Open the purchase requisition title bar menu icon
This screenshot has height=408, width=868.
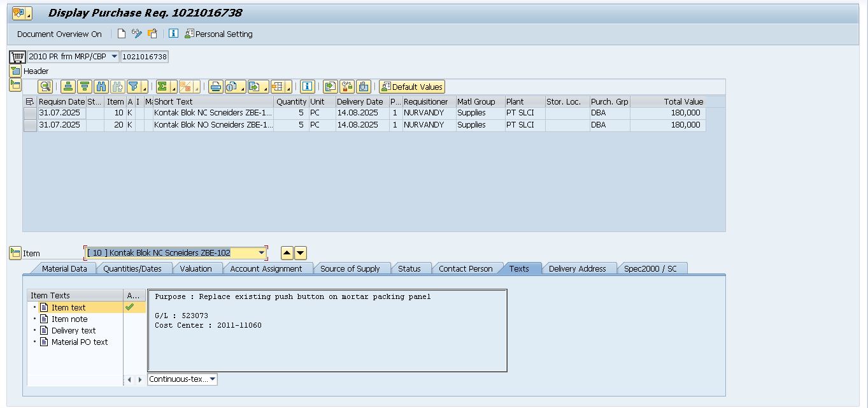(x=22, y=13)
